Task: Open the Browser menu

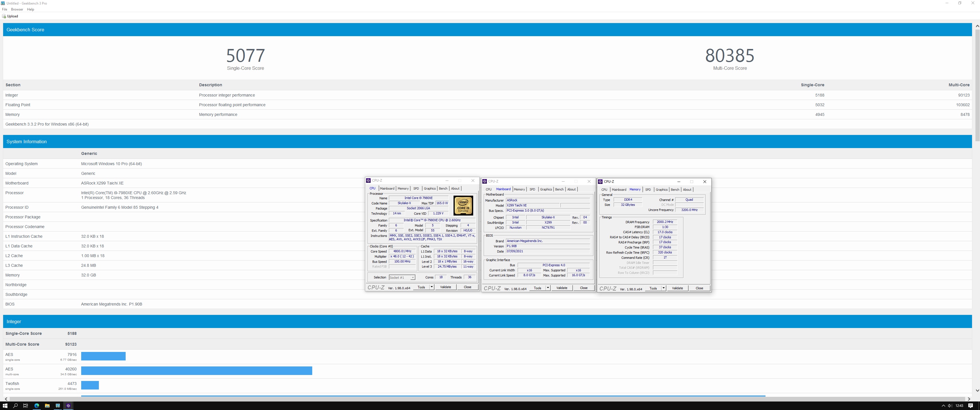Action: [x=17, y=9]
